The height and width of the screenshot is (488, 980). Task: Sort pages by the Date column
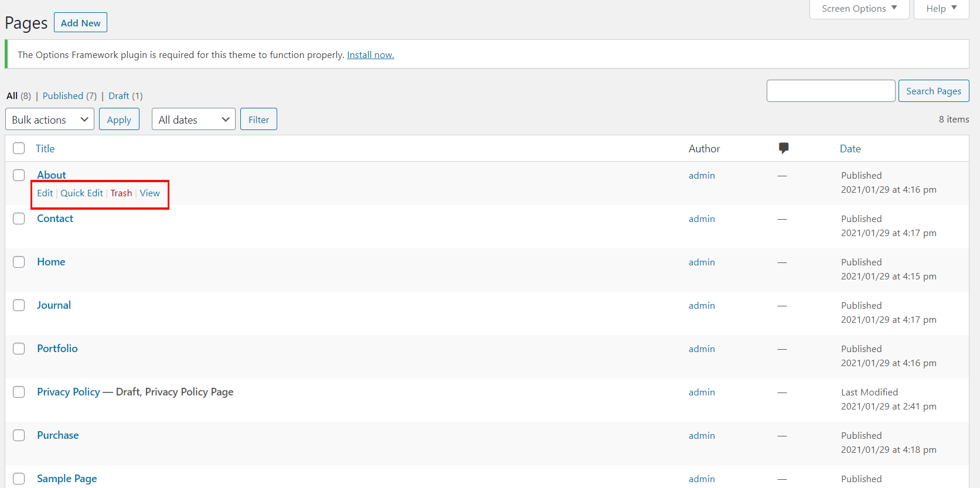[850, 149]
